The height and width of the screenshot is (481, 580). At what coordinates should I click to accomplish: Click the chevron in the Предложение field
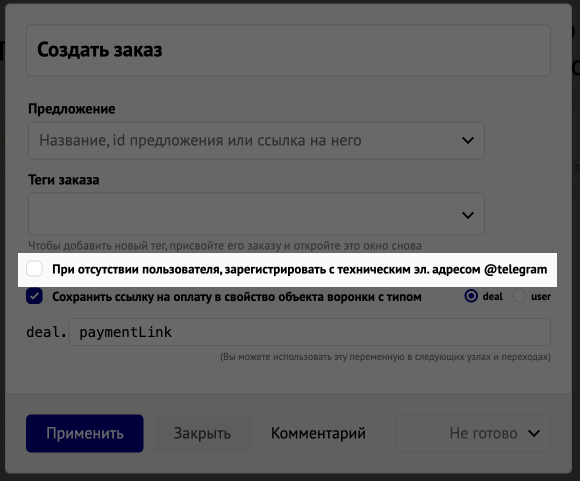pos(468,141)
